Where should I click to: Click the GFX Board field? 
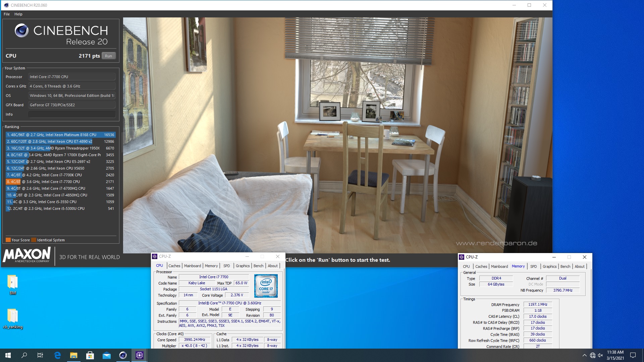coord(72,105)
